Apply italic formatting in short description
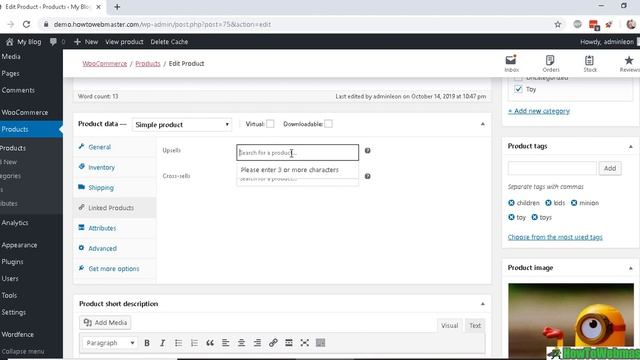Viewport: 640px width, 360px height. tap(162, 343)
